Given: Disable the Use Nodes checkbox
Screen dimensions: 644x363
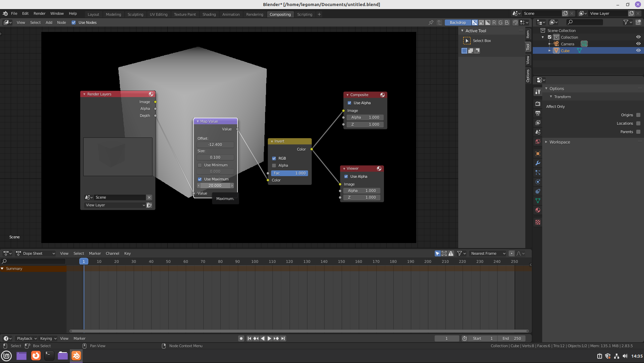Looking at the screenshot, I should [74, 23].
